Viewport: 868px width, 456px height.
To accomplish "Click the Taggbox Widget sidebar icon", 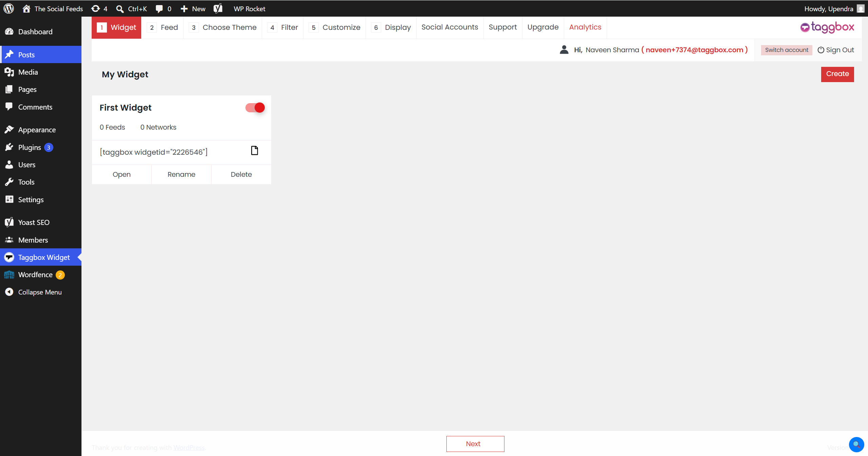I will click(9, 257).
